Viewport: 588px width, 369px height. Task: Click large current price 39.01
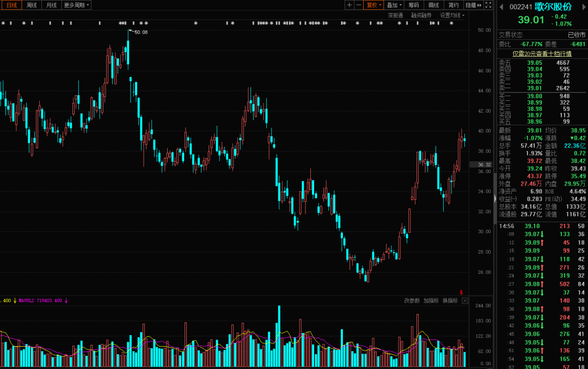point(531,20)
